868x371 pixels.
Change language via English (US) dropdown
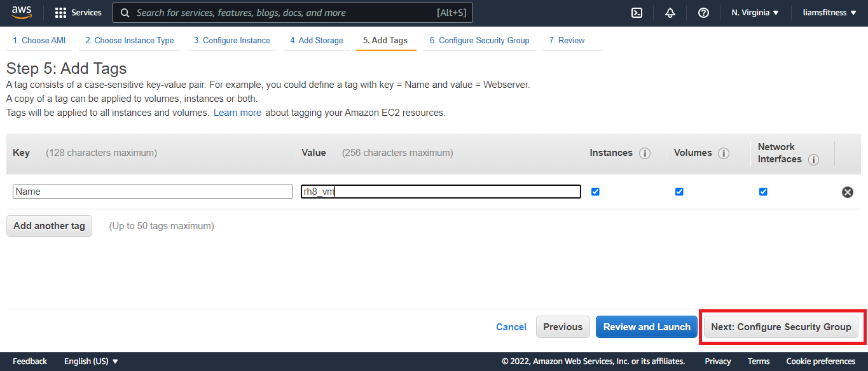(91, 361)
